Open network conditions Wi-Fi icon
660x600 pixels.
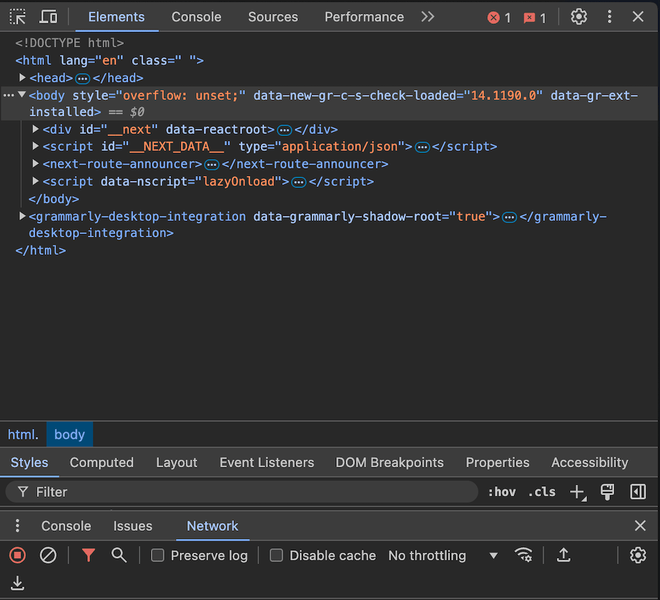[x=523, y=555]
